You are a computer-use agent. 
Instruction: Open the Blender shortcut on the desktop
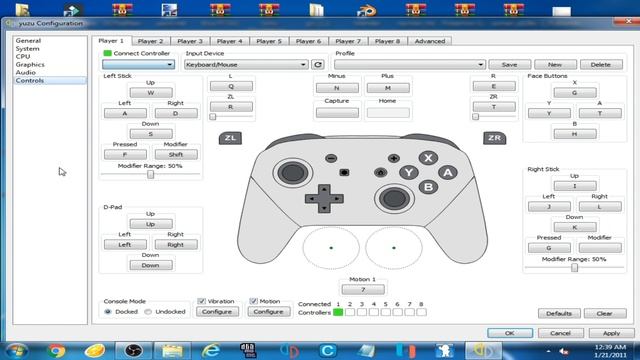(x=367, y=10)
